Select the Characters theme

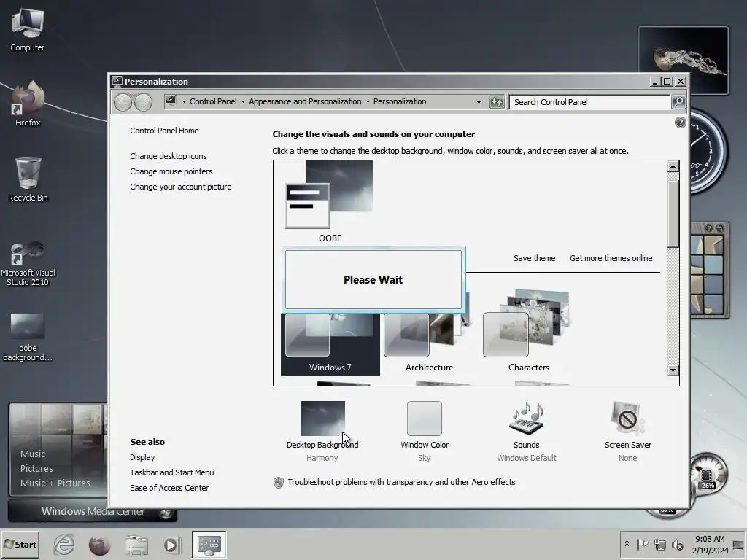point(528,331)
